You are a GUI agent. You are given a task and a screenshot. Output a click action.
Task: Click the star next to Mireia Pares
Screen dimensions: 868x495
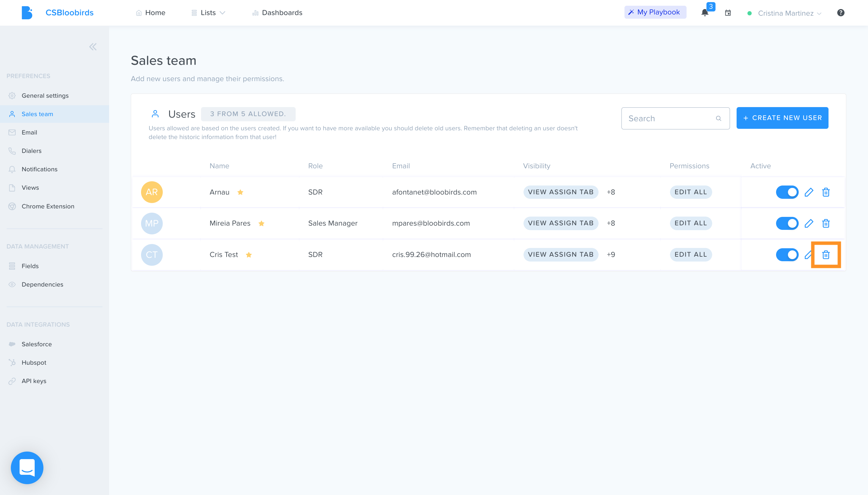pyautogui.click(x=262, y=223)
